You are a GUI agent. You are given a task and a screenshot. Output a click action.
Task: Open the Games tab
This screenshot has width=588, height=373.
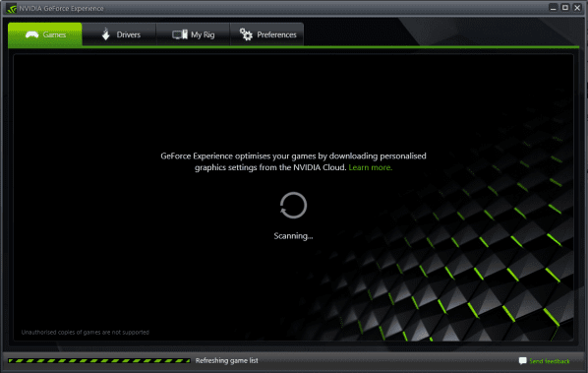tap(45, 34)
